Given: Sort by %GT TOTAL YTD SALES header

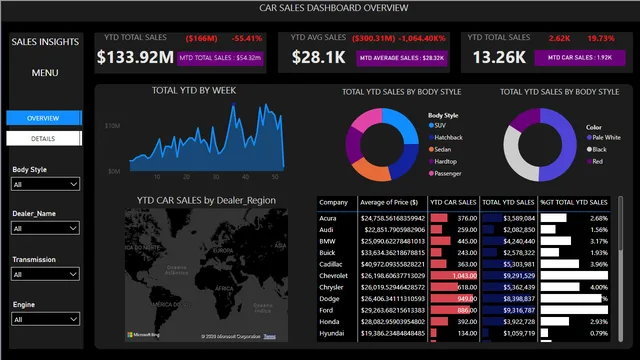Looking at the screenshot, I should [x=574, y=202].
